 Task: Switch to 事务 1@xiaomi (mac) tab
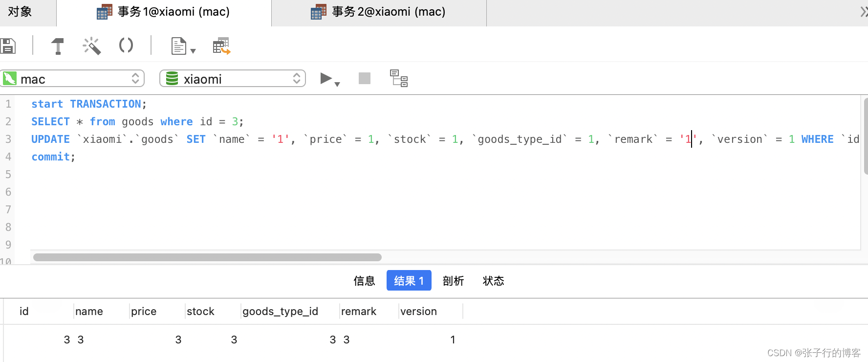[164, 12]
